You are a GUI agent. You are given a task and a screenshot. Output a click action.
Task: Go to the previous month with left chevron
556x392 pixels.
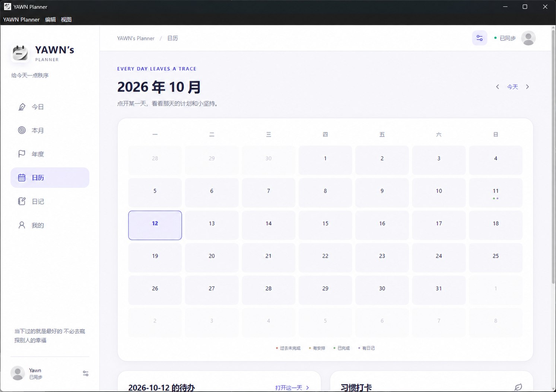(498, 87)
